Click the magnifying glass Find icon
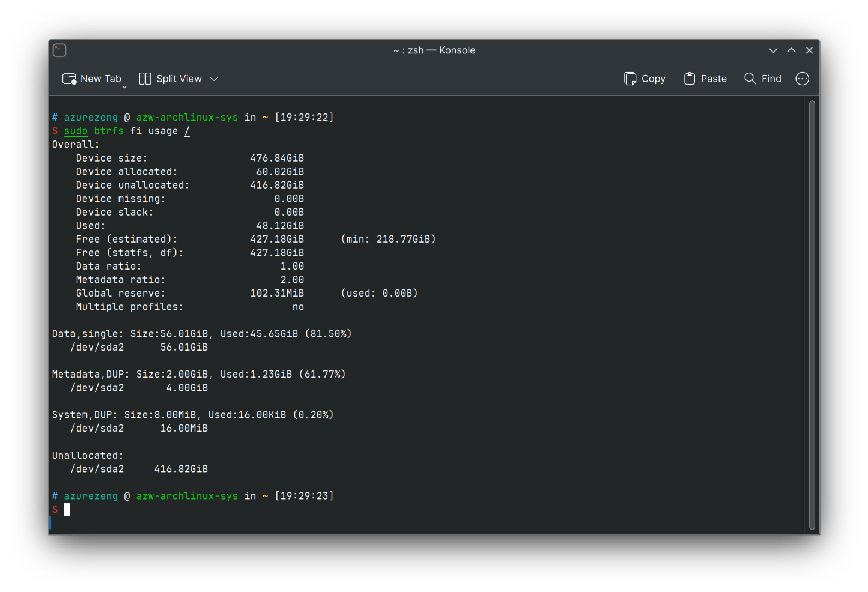This screenshot has height=592, width=868. 750,79
